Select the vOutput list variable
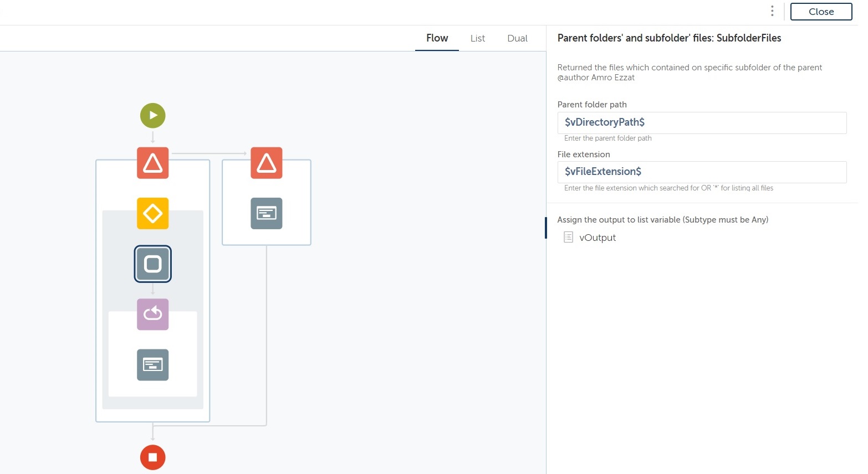The image size is (868, 474). click(x=598, y=238)
